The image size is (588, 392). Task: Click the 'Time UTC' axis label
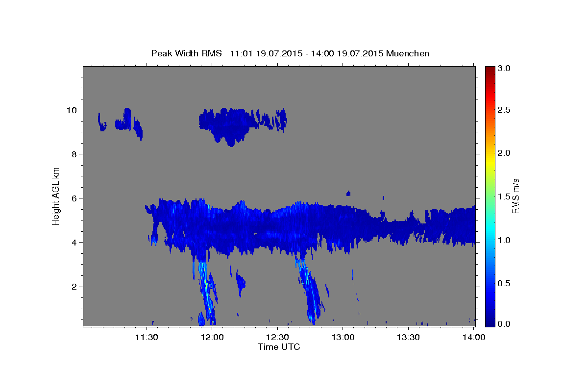tap(279, 347)
